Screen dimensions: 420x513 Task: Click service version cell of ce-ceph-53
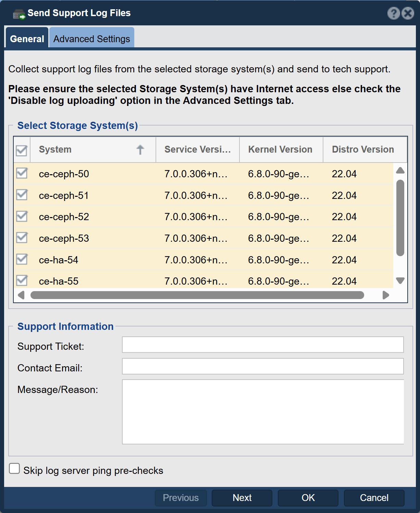click(196, 238)
